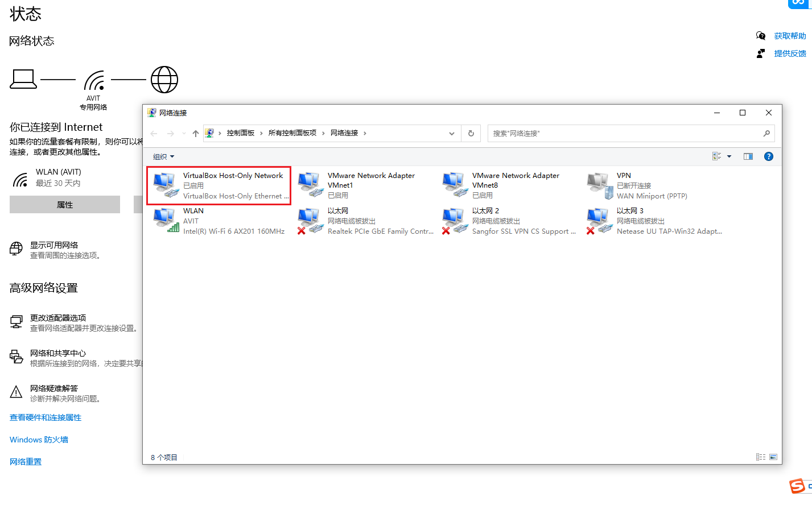Click the 更改适配器选项 monitor icon
The width and height of the screenshot is (812, 505).
point(17,322)
